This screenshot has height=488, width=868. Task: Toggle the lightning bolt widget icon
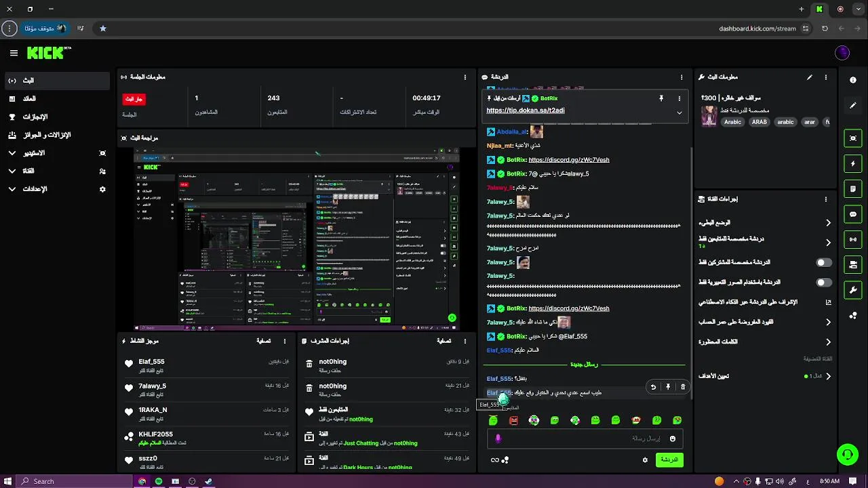click(853, 163)
